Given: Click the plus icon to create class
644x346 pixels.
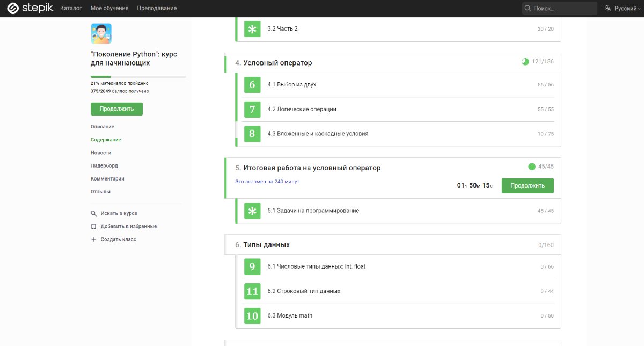Looking at the screenshot, I should click(x=94, y=240).
